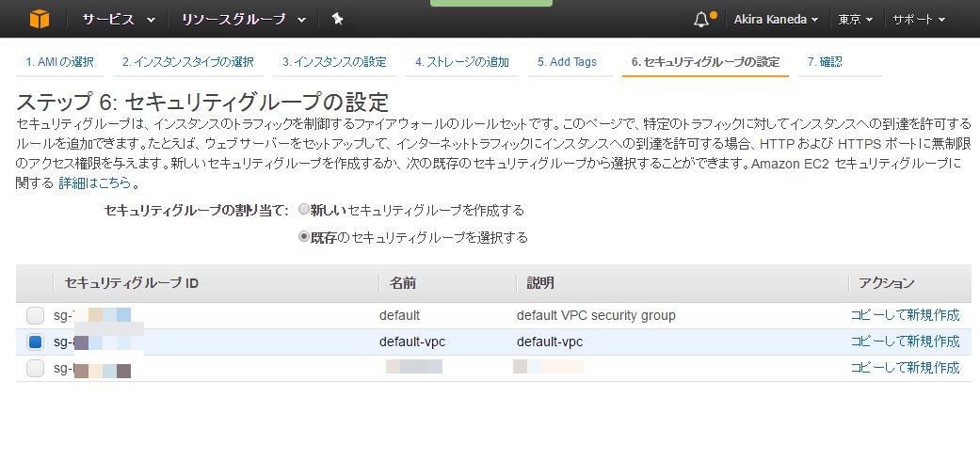Expand the サポート menu
Image resolution: width=980 pixels, height=461 pixels.
pos(925,19)
